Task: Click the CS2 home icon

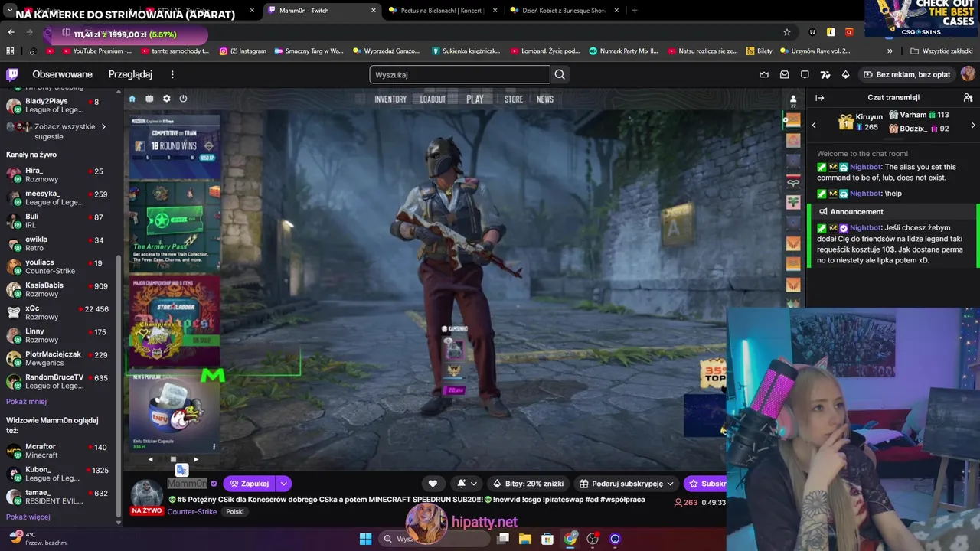Action: (x=132, y=99)
